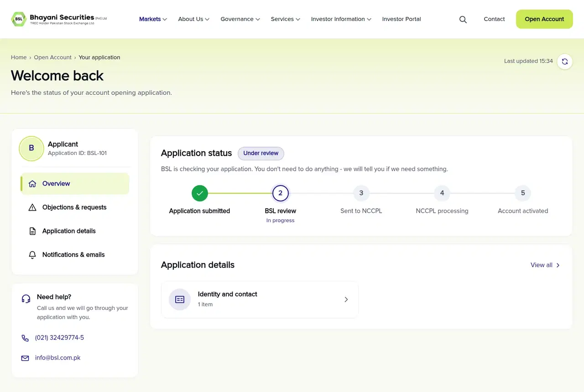
Task: Click the envelope icon beside the email
Action: pyautogui.click(x=25, y=358)
